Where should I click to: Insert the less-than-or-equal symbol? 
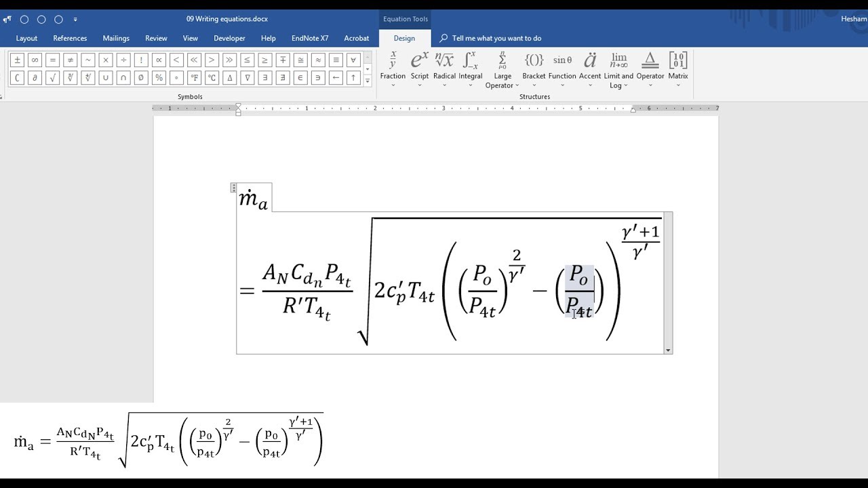(247, 60)
